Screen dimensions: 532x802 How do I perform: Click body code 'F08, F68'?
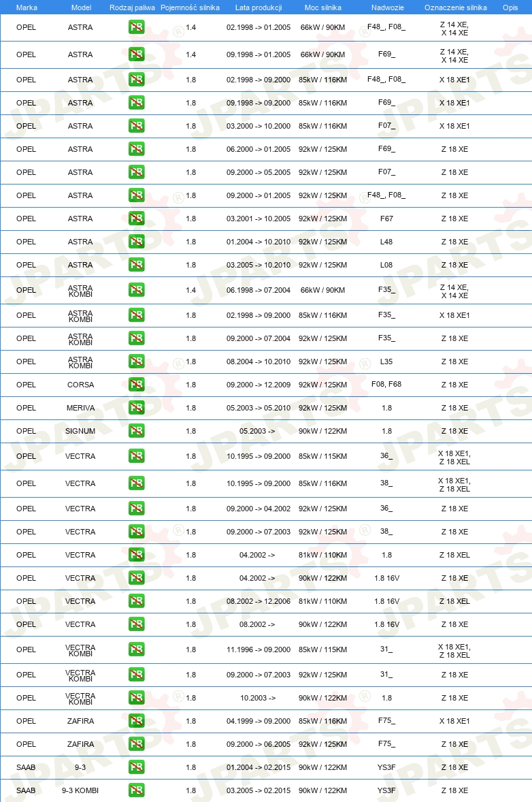pyautogui.click(x=386, y=384)
